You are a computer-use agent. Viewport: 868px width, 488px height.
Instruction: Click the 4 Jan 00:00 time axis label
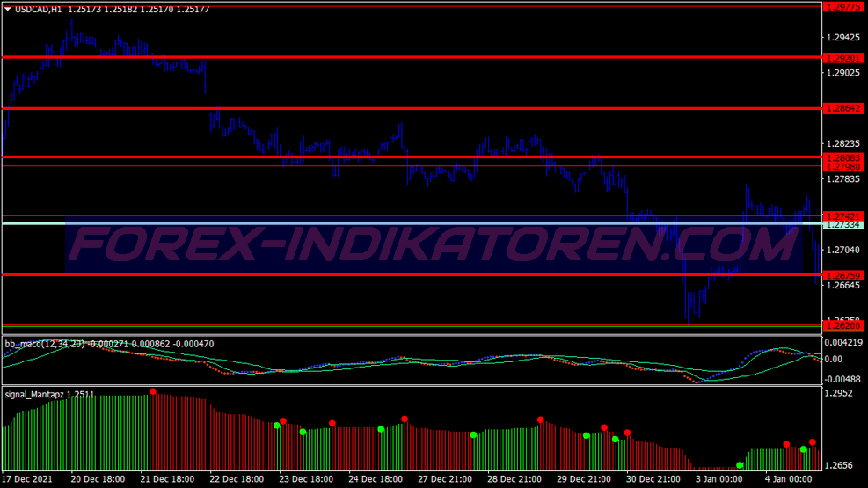(788, 479)
